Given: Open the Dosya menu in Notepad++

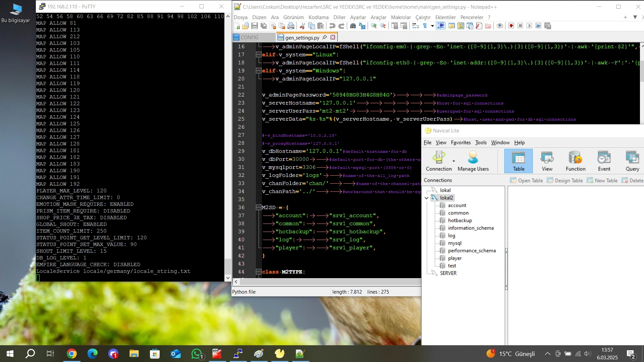Looking at the screenshot, I should [x=240, y=17].
